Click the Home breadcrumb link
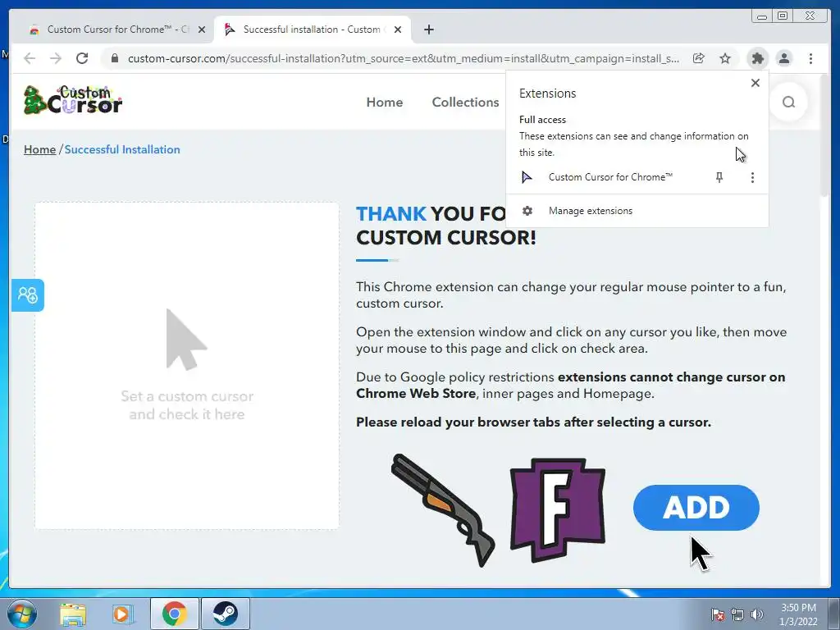This screenshot has height=630, width=840. point(39,150)
